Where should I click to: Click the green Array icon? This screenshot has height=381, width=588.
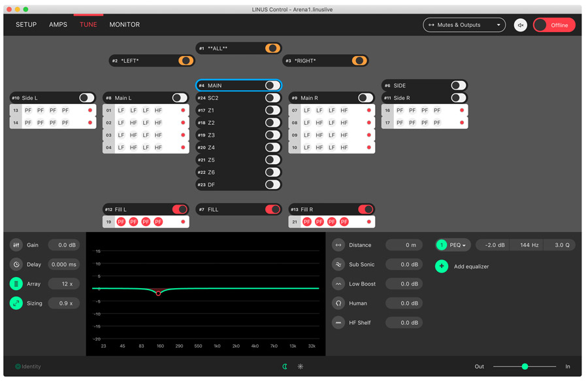[x=16, y=284]
